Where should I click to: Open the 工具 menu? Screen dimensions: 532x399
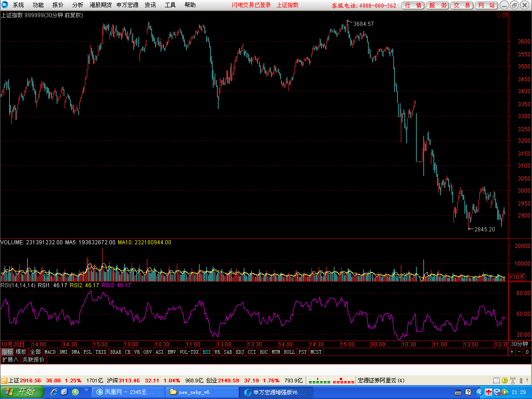pyautogui.click(x=170, y=5)
